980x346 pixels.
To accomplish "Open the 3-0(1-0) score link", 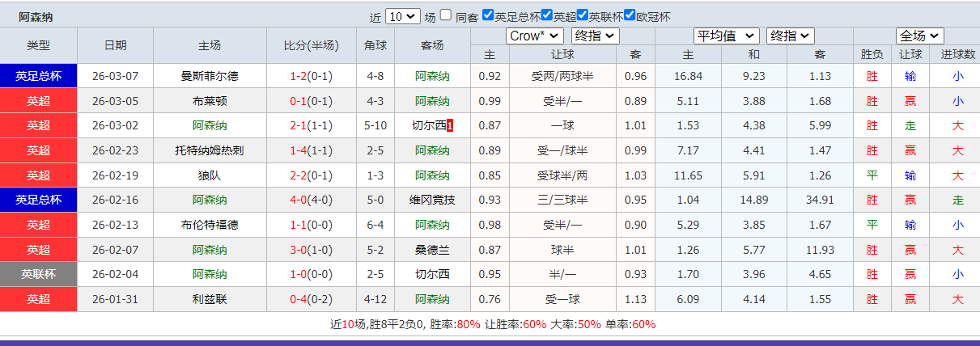I will [312, 250].
